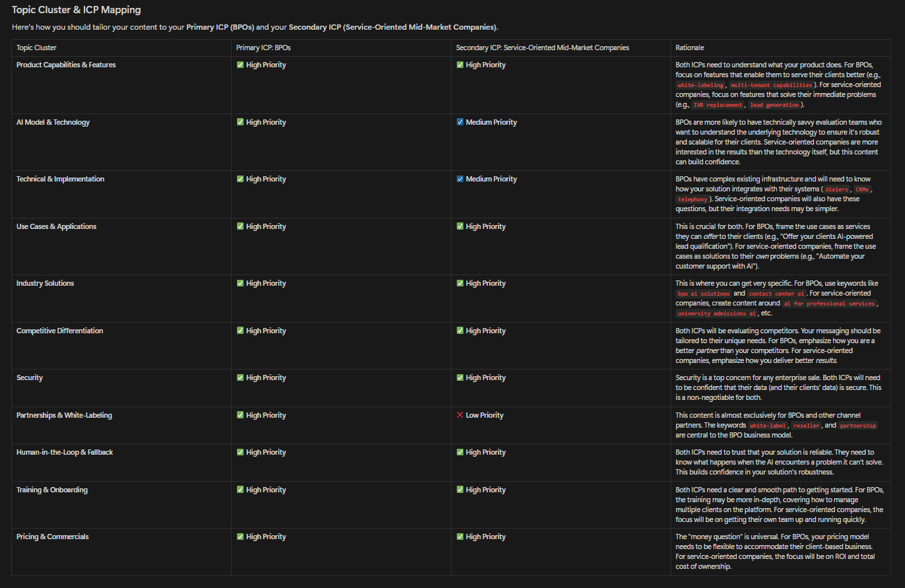
Task: Click the 'bpo ai solutions' keyword tag
Action: tap(704, 294)
